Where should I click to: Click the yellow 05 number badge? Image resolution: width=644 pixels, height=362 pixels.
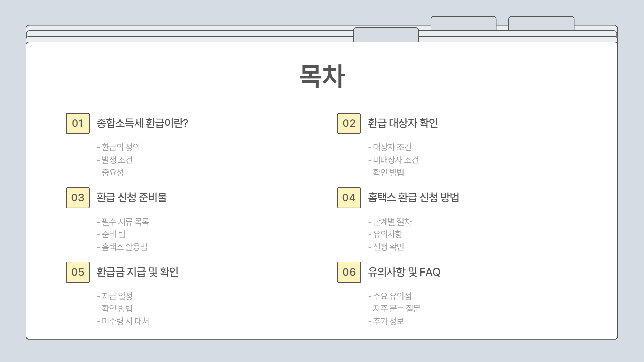click(x=77, y=272)
